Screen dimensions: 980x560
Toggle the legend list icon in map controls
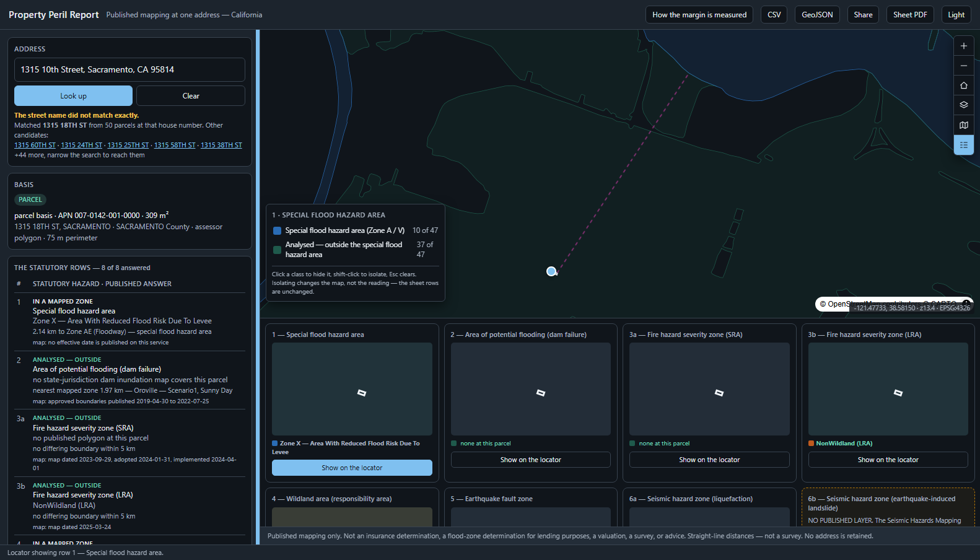[x=963, y=145]
